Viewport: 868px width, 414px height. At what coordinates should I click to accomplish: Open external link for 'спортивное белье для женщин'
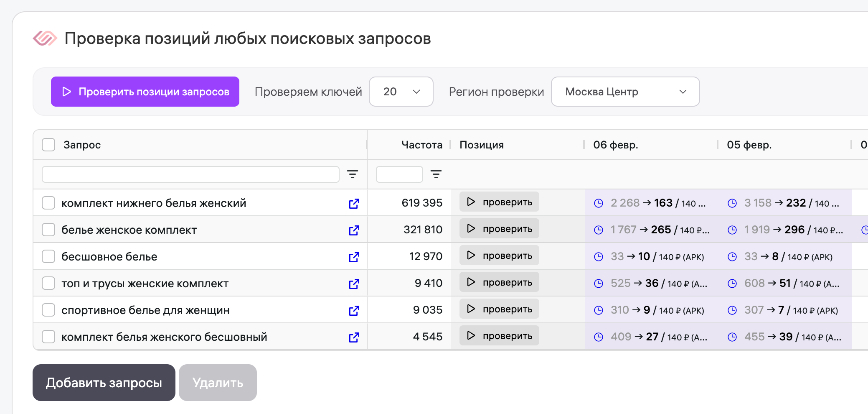click(x=354, y=310)
